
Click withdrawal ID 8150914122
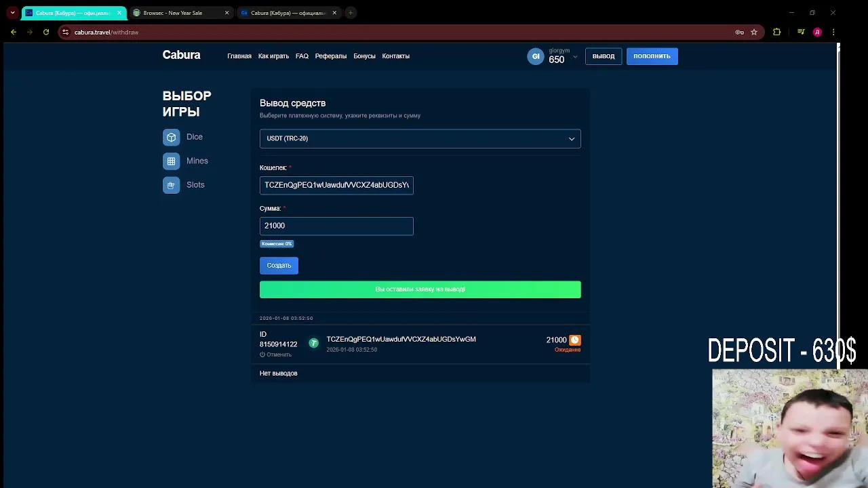278,344
